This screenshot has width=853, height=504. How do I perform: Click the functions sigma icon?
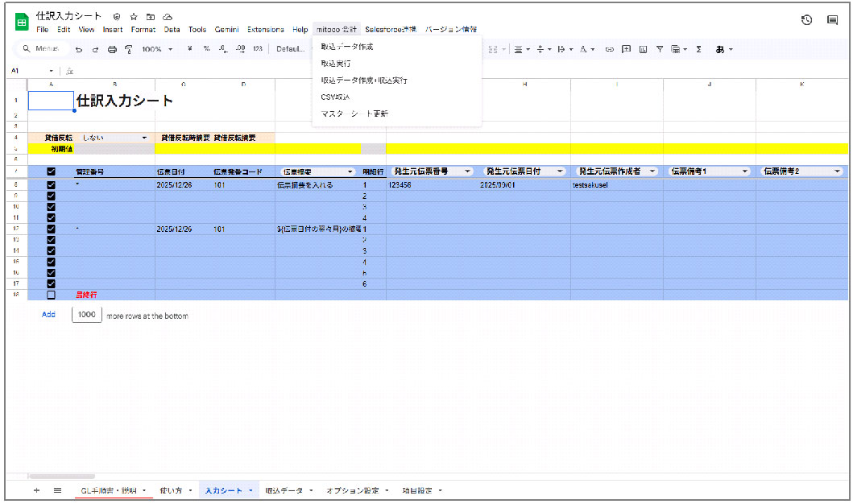pyautogui.click(x=698, y=49)
